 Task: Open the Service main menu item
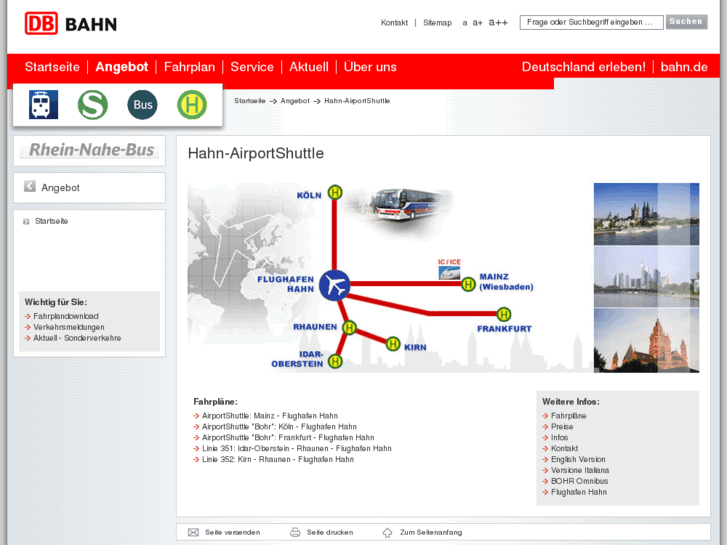pos(252,67)
